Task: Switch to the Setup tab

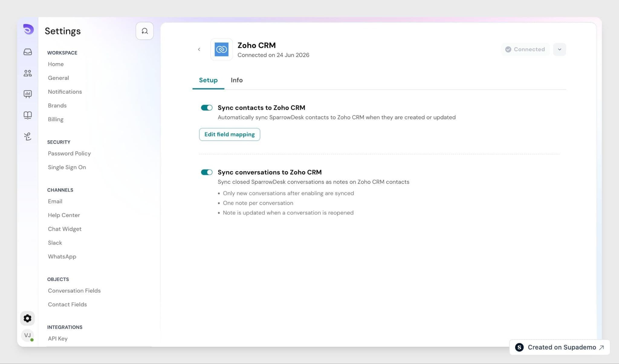Action: click(208, 80)
